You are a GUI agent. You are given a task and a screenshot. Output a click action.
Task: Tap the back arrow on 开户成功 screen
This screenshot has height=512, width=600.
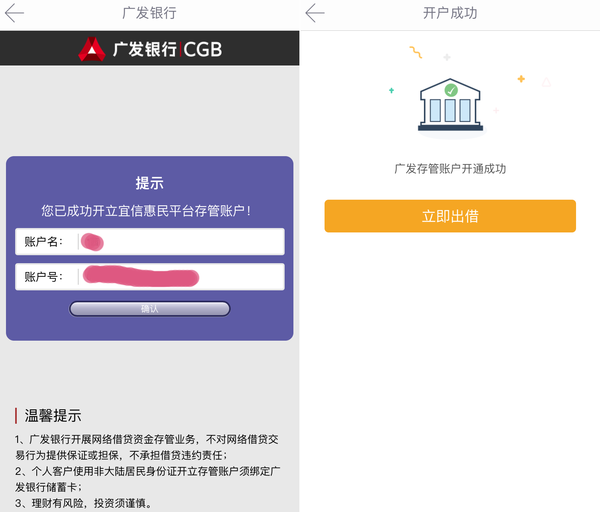click(x=315, y=13)
